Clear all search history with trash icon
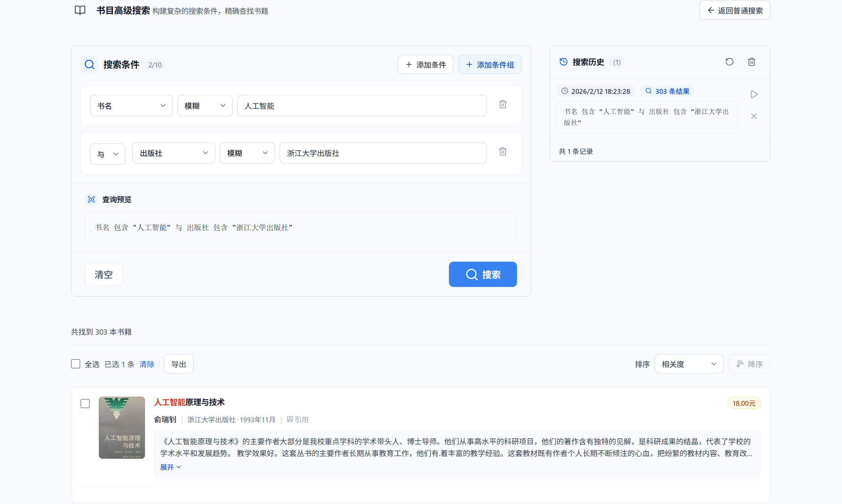842x504 pixels. 752,62
